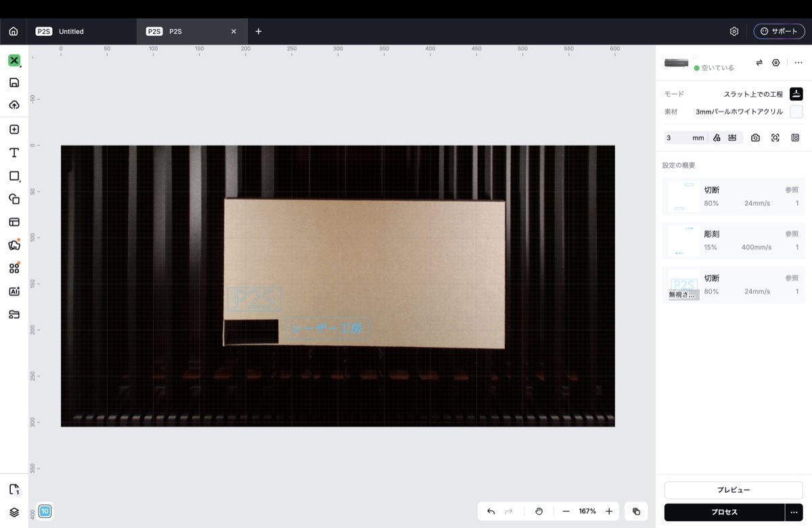The image size is (812, 528).
Task: Choose material 3mmパールホワイトアクリル
Action: point(739,112)
